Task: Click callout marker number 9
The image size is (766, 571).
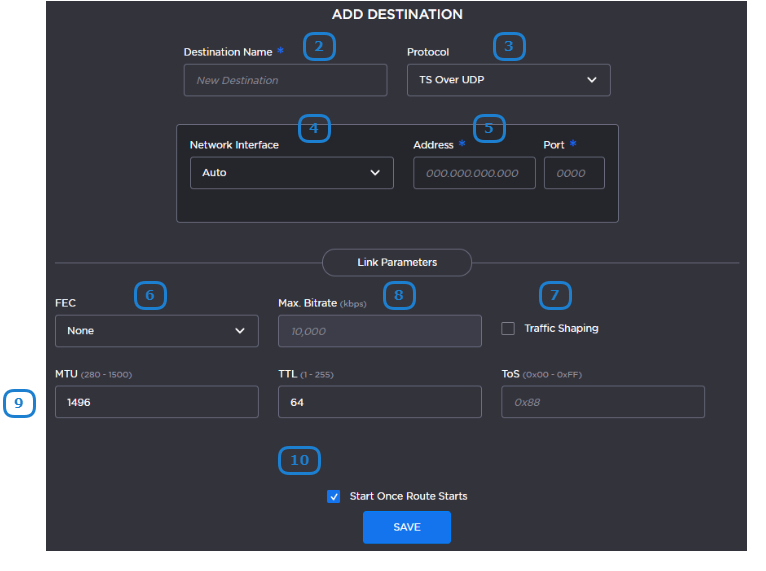Action: (19, 403)
